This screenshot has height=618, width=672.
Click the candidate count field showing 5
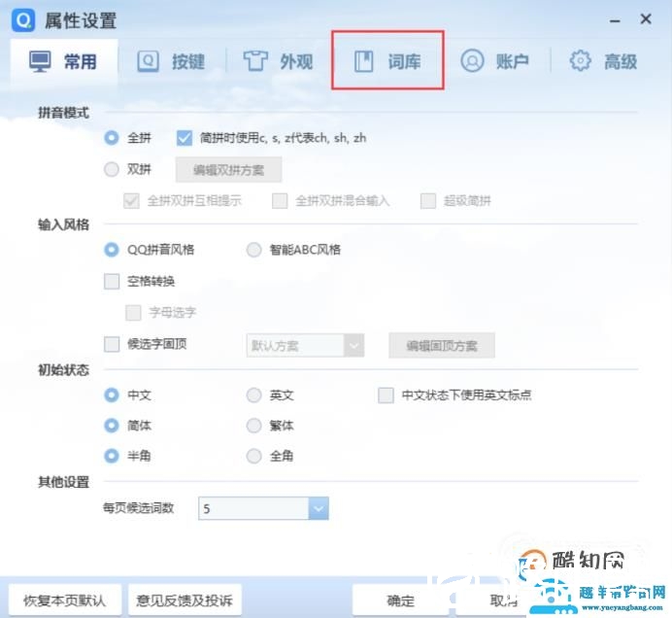253,508
